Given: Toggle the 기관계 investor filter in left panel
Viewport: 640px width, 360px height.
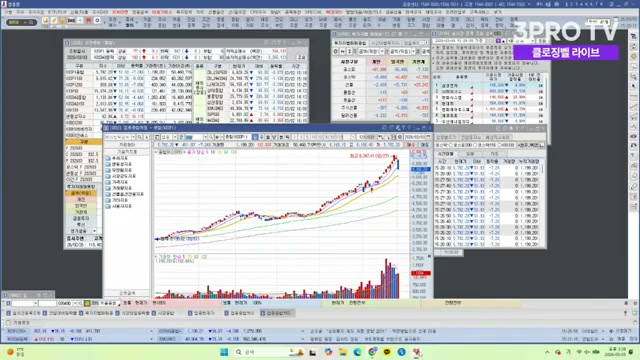Looking at the screenshot, I should [x=81, y=212].
